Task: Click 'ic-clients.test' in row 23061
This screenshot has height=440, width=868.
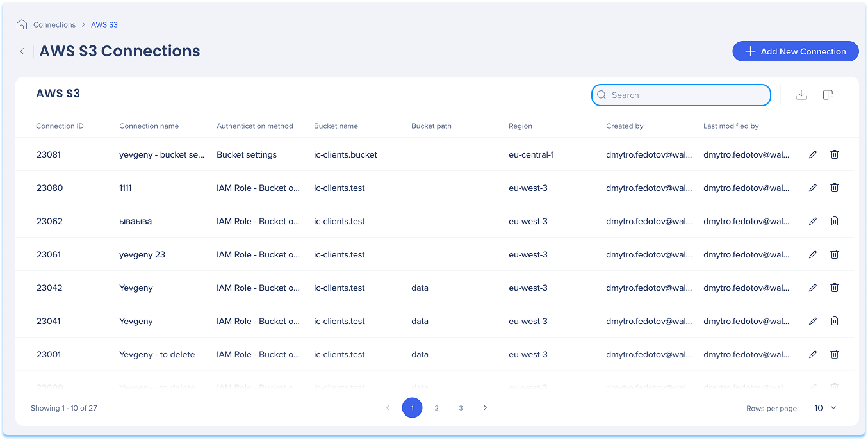Action: click(340, 254)
